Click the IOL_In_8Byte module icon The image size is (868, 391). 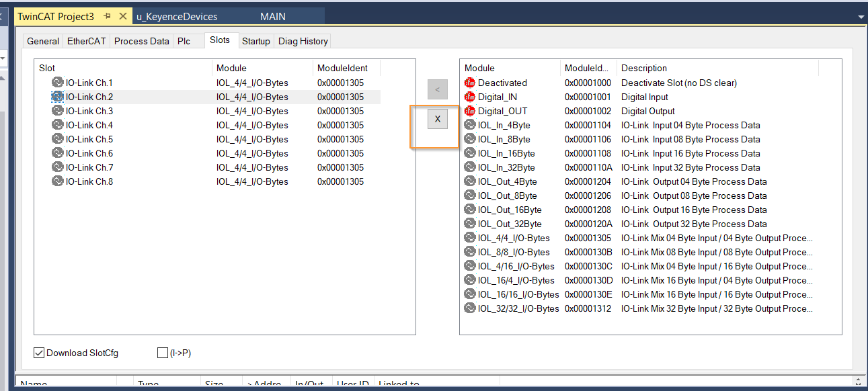coord(469,139)
